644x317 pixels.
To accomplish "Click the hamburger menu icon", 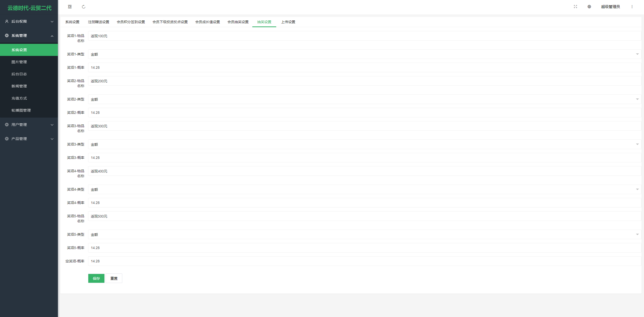I will point(70,7).
